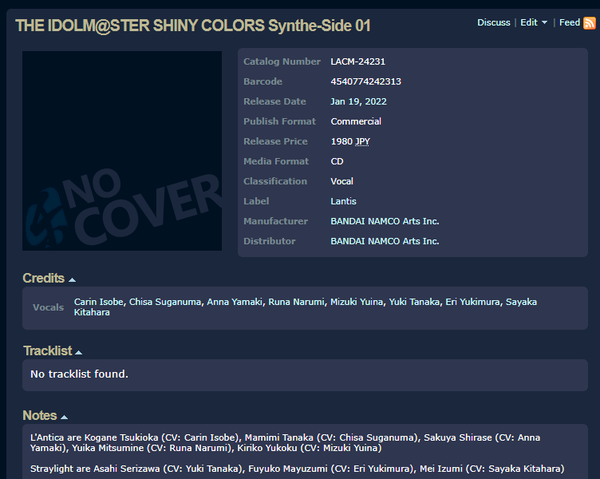This screenshot has height=479, width=600.
Task: Open vocalist Mizuki Yuina's page
Action: (x=357, y=302)
